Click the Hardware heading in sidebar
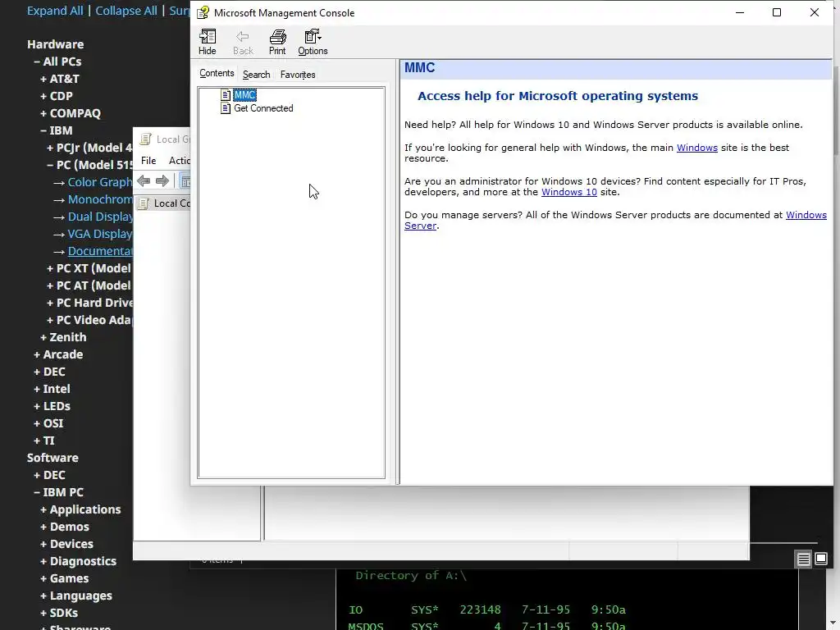Screen dimensions: 840x630 click(55, 44)
